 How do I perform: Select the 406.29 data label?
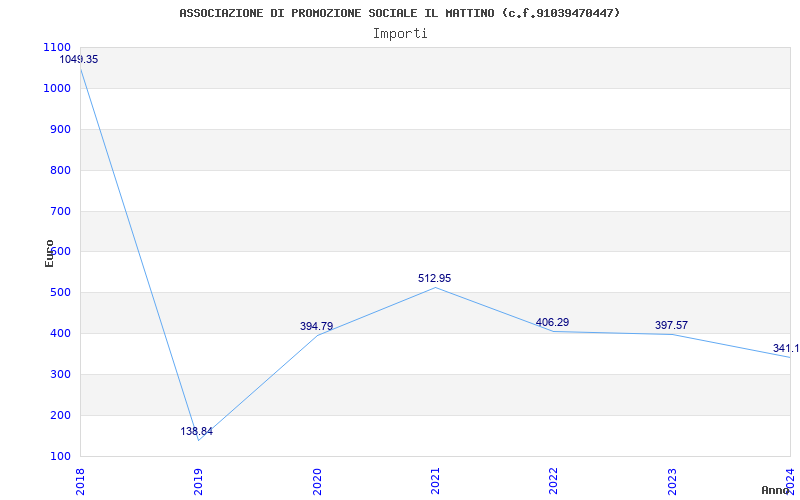coord(552,322)
